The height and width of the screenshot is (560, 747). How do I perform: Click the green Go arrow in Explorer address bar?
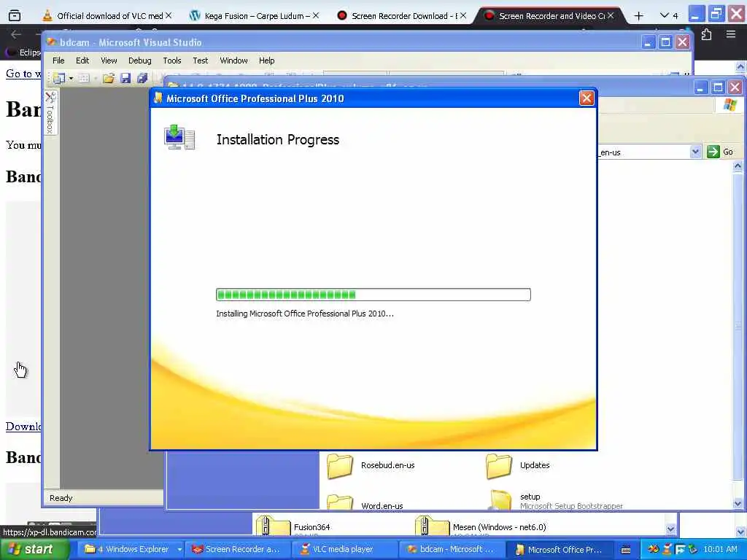coord(713,152)
